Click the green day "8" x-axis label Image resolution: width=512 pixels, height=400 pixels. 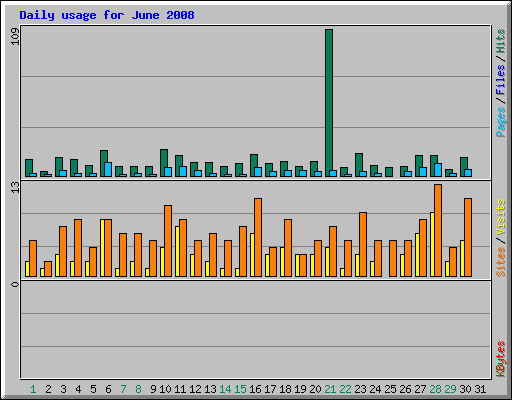(138, 389)
